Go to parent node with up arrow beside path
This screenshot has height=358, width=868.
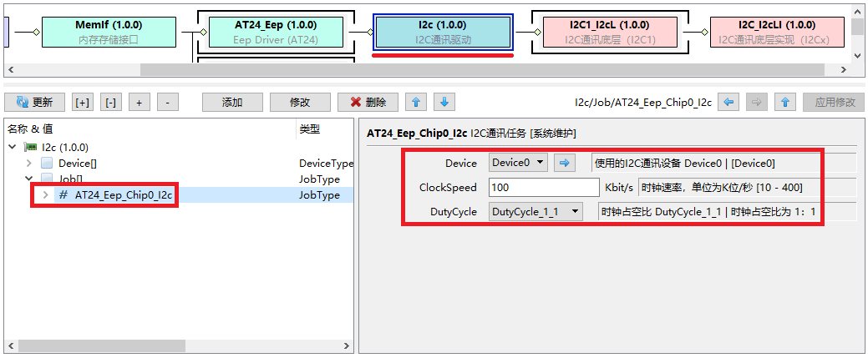pos(784,103)
